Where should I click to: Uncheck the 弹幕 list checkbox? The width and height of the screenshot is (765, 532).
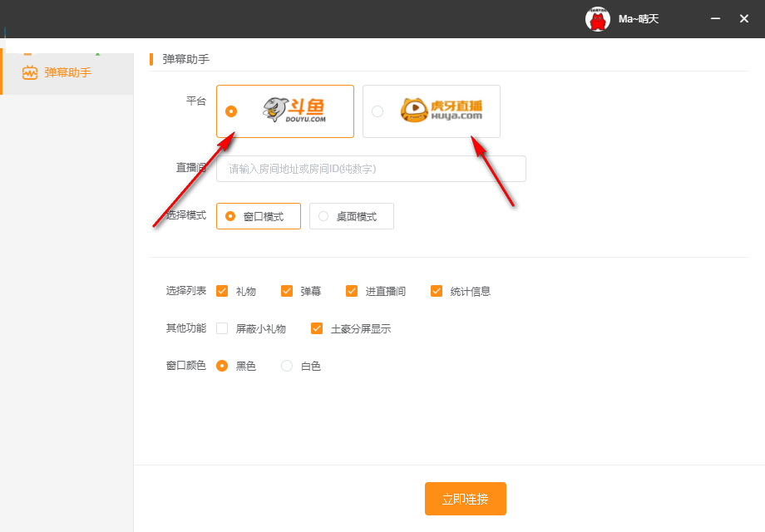[x=287, y=291]
